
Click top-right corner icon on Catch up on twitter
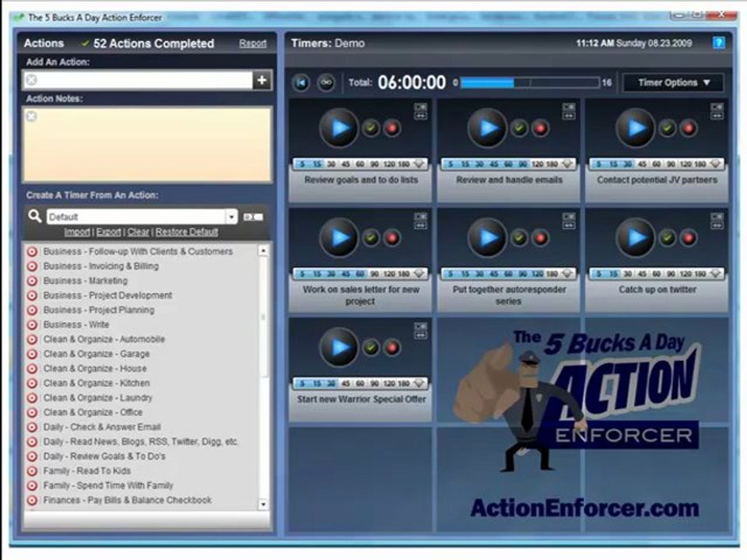tap(717, 221)
